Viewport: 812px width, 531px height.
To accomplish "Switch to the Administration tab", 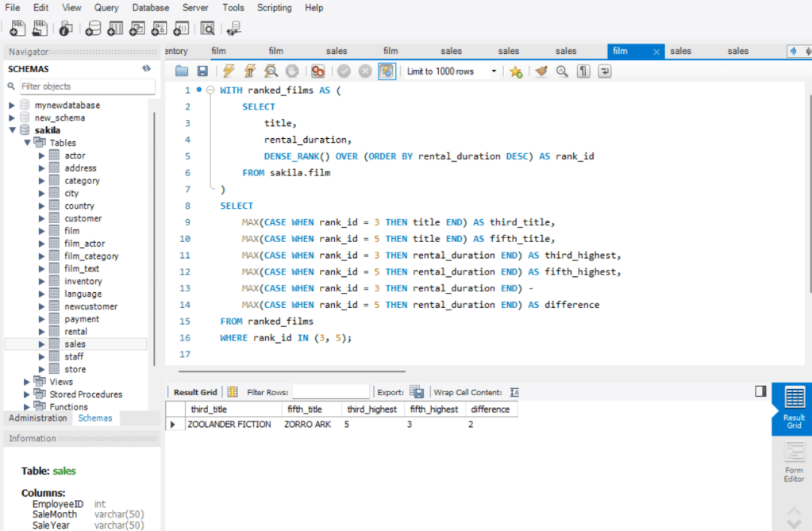I will tap(38, 418).
